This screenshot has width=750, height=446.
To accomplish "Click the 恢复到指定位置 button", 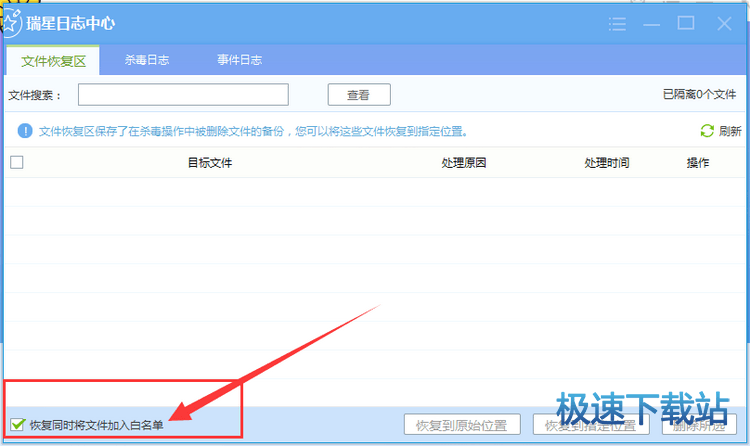I will (591, 424).
